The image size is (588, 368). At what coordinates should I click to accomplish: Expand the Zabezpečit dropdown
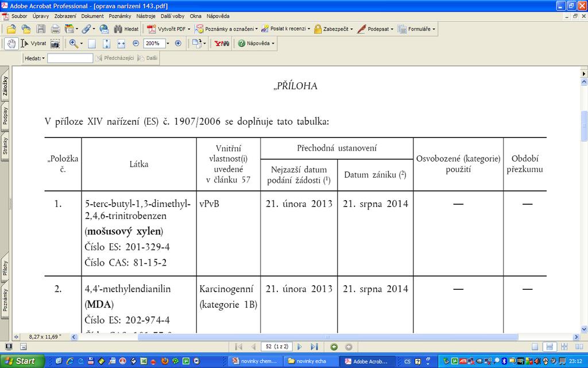pos(351,29)
